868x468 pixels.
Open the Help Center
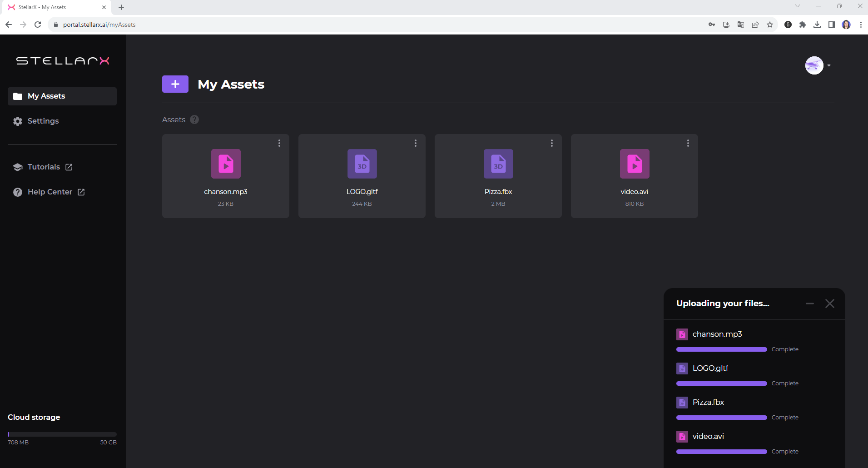coord(50,192)
